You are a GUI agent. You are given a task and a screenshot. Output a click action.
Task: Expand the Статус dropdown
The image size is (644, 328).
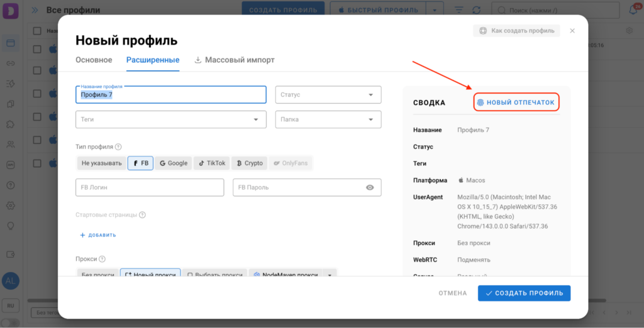click(328, 95)
